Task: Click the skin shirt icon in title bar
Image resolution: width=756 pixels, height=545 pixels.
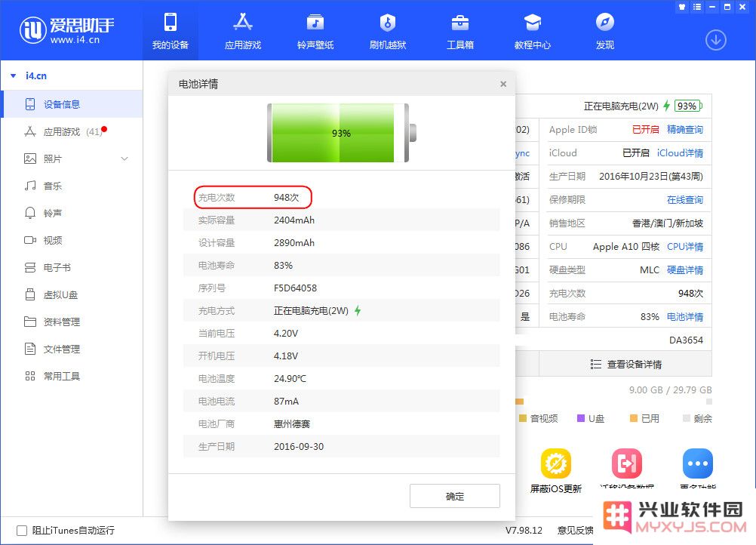Action: click(682, 7)
